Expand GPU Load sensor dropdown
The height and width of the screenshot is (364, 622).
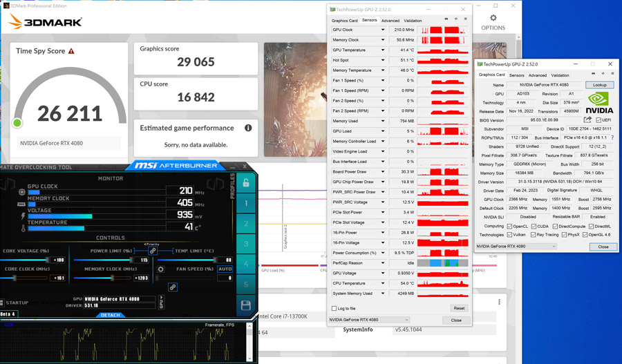[383, 131]
